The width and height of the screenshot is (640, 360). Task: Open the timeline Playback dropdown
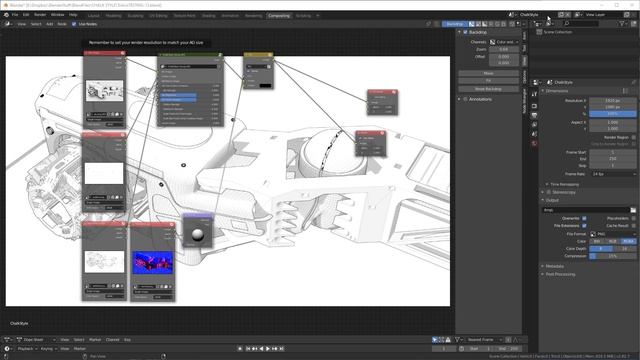click(27, 349)
